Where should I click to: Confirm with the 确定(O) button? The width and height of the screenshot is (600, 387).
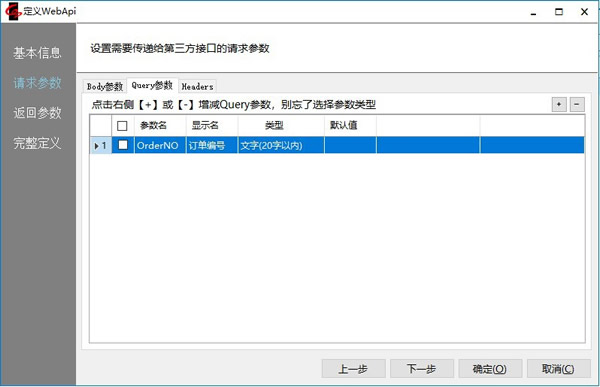490,369
